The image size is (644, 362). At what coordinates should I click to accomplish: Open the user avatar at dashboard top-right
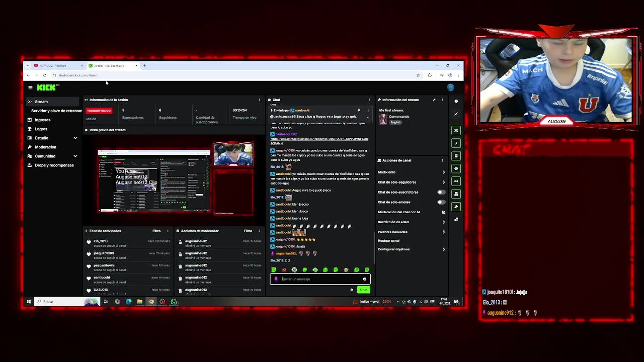(x=450, y=87)
